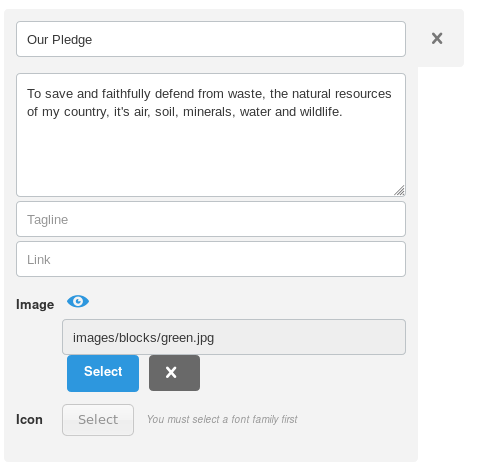Screen dimensions: 496x468
Task: Click the blue Select image button
Action: (103, 373)
